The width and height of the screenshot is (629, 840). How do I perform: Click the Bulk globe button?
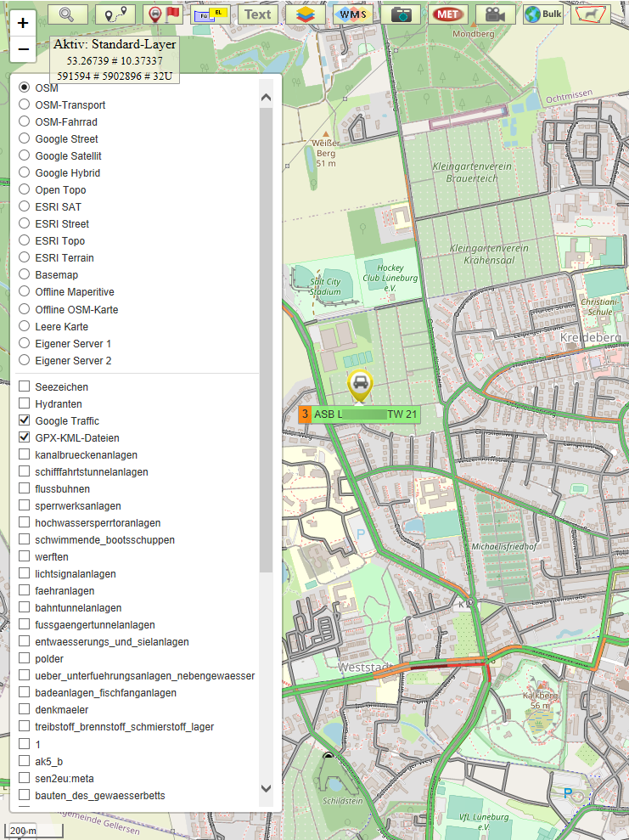click(x=542, y=14)
